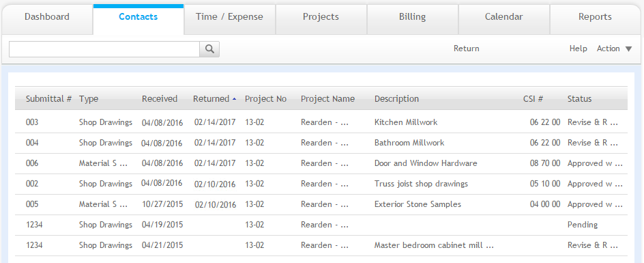Viewport: 644px width, 263px height.
Task: Click the Pending status submittal 1234
Action: click(x=321, y=225)
